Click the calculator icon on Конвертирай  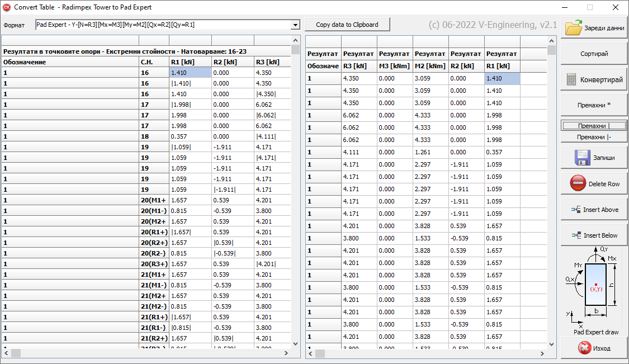point(571,79)
